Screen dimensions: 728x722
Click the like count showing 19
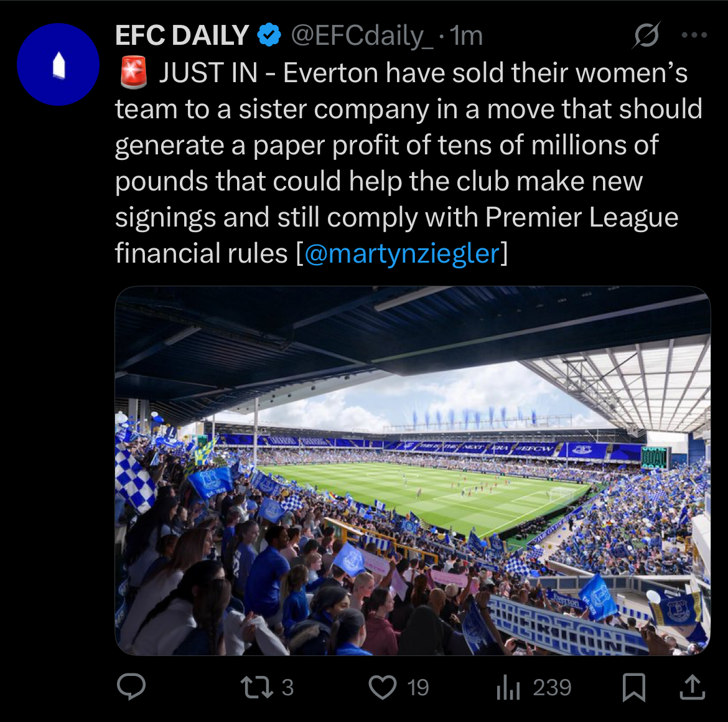coord(418,688)
